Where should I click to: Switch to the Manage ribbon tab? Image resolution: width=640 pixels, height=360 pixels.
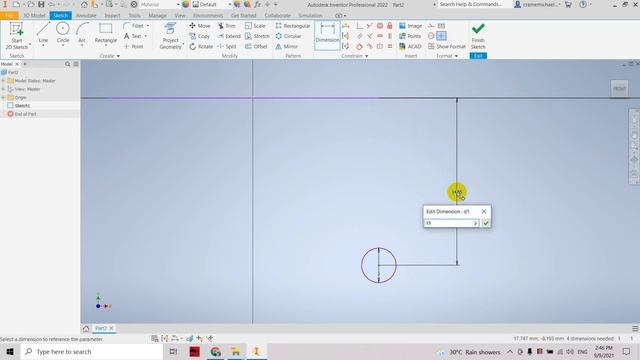coord(157,16)
